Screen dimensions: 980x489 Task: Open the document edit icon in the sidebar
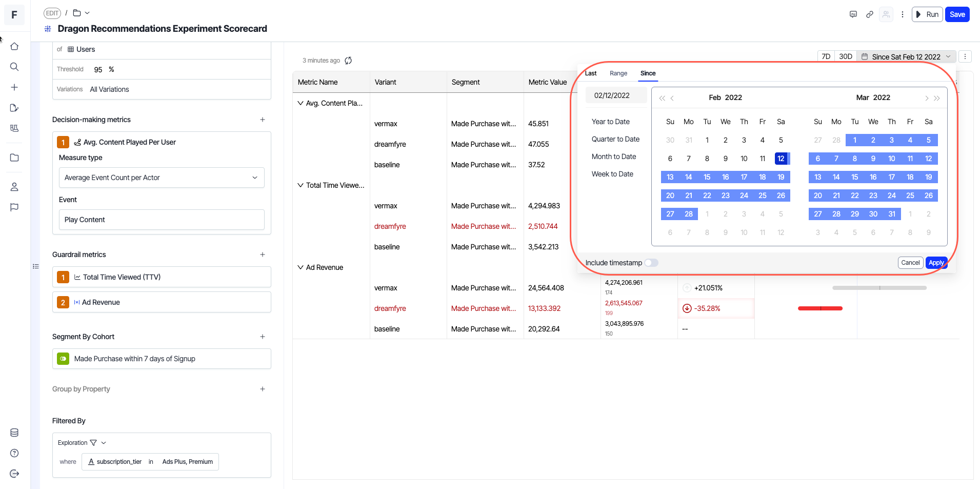coord(14,108)
